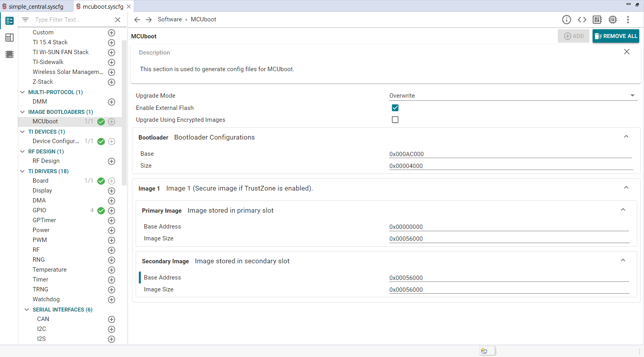This screenshot has width=644, height=357.
Task: Switch to the simple_central.syscfg tab
Action: point(36,6)
